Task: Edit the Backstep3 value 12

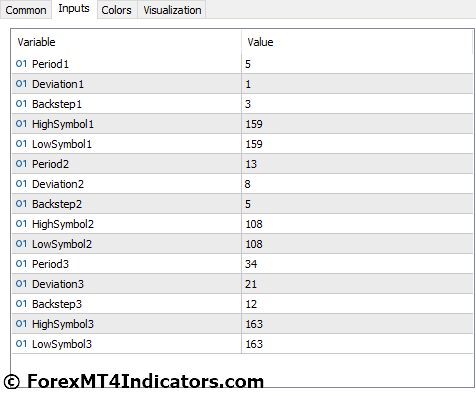Action: point(357,304)
